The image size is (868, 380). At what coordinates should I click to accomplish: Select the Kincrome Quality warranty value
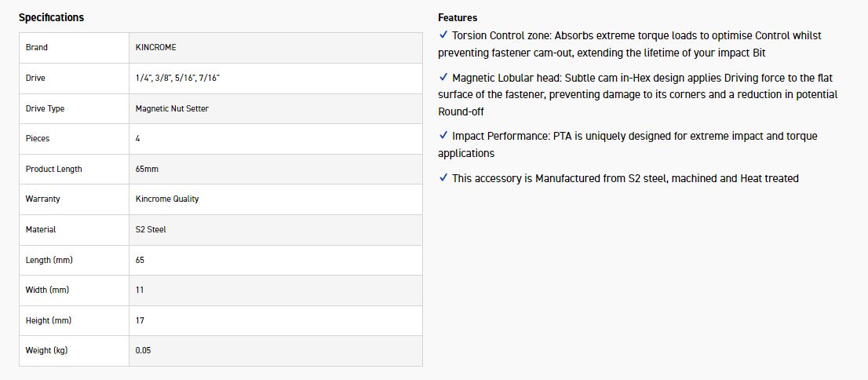click(167, 199)
